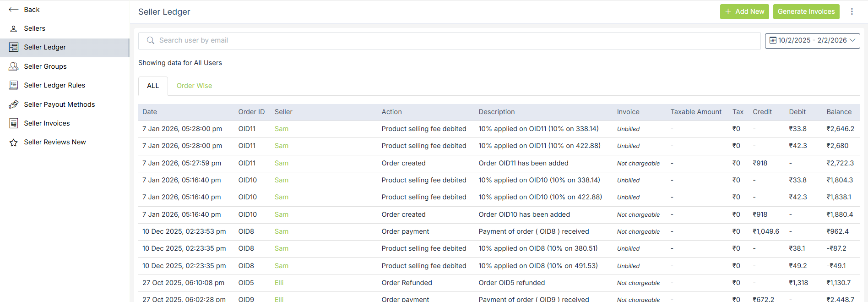Open seller Elli link for OID5
Viewport: 868px width, 302px height.
point(279,283)
